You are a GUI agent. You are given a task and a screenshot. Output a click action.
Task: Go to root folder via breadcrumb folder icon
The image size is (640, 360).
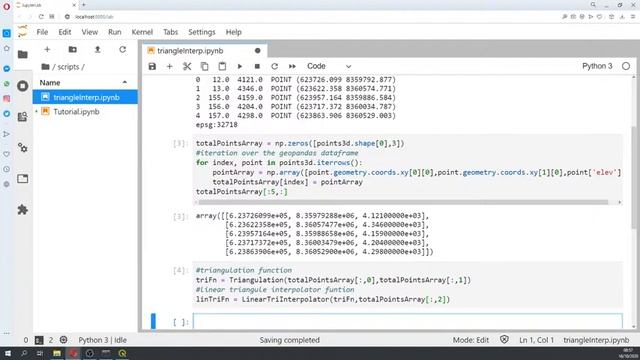coord(45,67)
